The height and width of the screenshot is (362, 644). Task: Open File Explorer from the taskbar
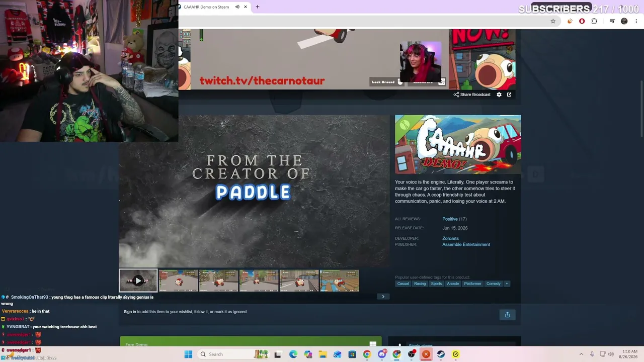pyautogui.click(x=323, y=354)
